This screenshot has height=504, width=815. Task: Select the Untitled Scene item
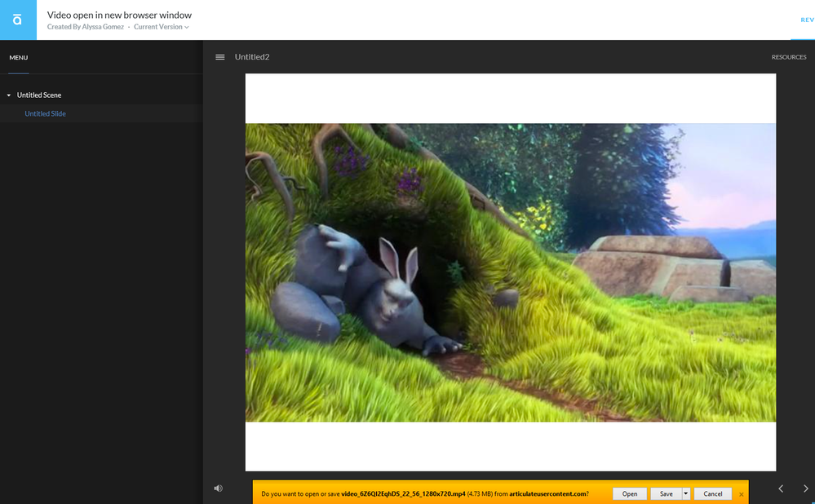click(39, 95)
